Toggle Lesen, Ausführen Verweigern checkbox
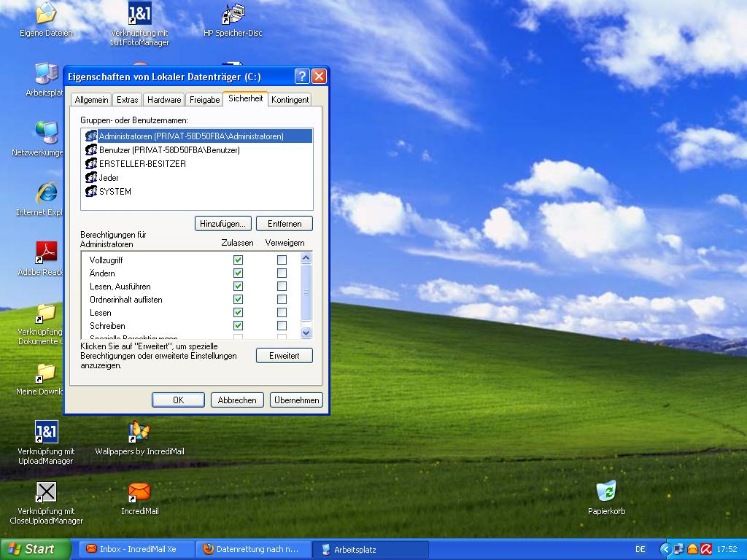The image size is (747, 560). pos(282,286)
